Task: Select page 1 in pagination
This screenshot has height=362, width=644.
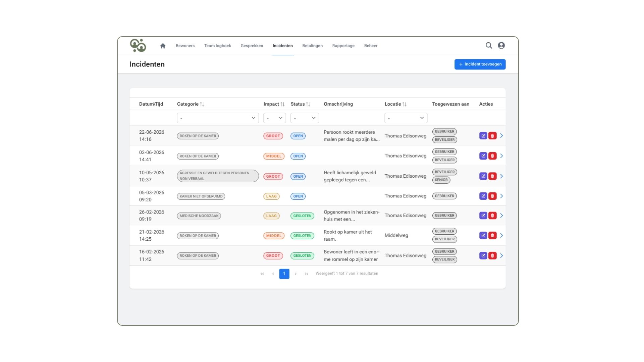Action: 284,274
